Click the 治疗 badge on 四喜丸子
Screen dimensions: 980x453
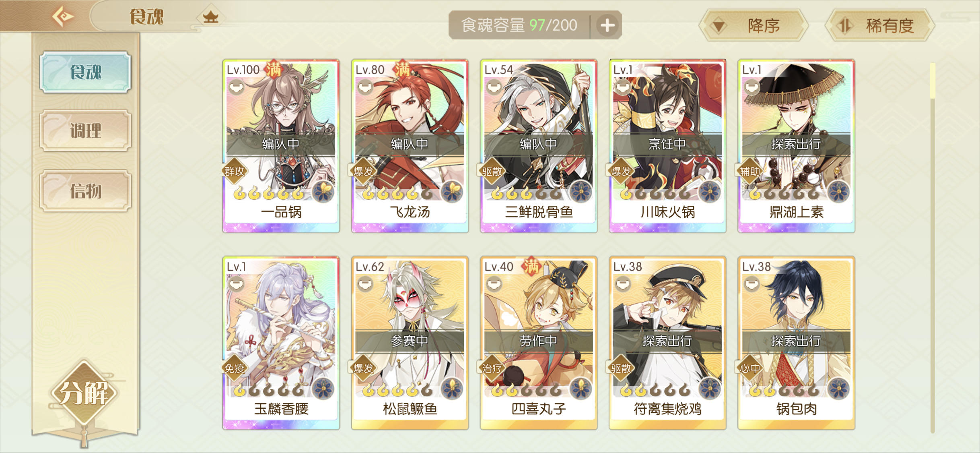click(x=492, y=368)
